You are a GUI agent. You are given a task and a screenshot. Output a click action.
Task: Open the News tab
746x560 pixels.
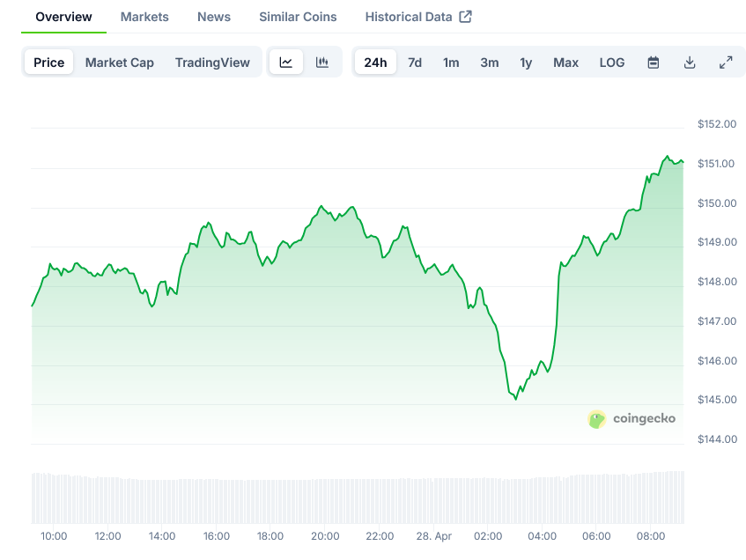pos(214,17)
